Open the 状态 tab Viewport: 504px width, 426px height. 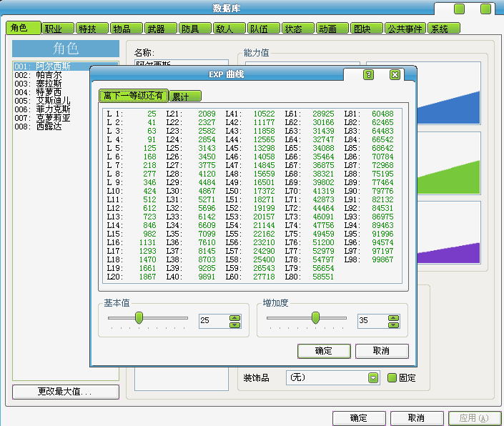coord(298,29)
